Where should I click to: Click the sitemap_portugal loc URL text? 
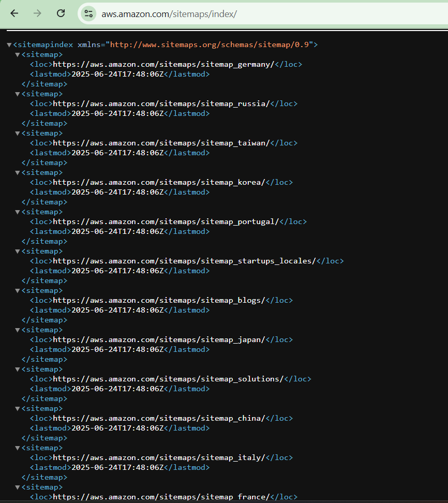pyautogui.click(x=166, y=221)
